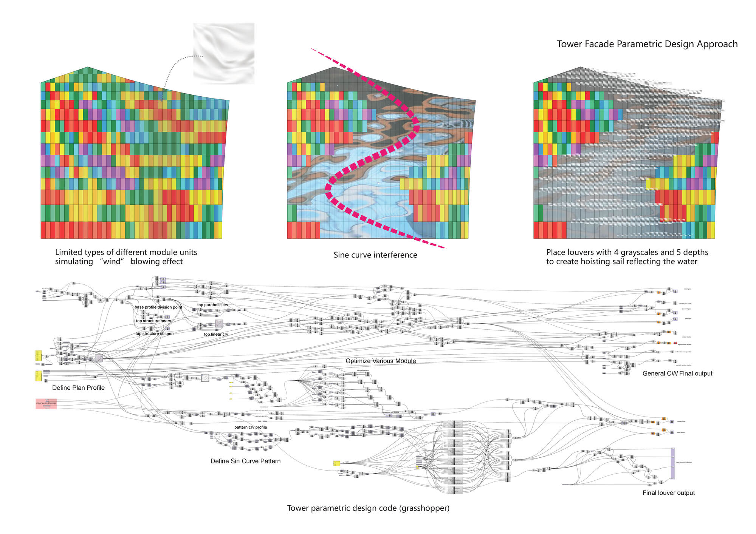Select the General CW Final output node

coord(678,373)
